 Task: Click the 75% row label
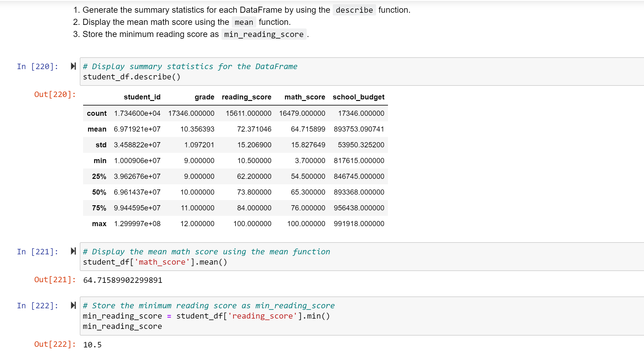[x=99, y=208]
